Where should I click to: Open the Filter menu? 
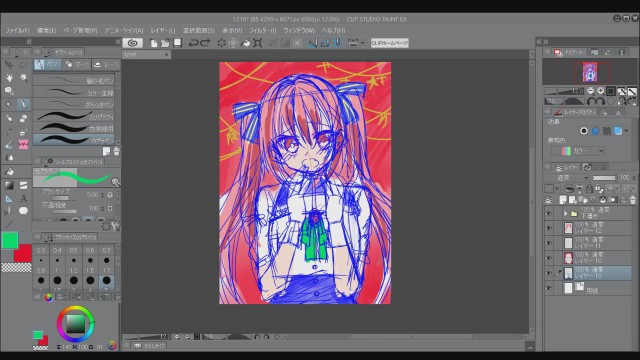(x=262, y=31)
